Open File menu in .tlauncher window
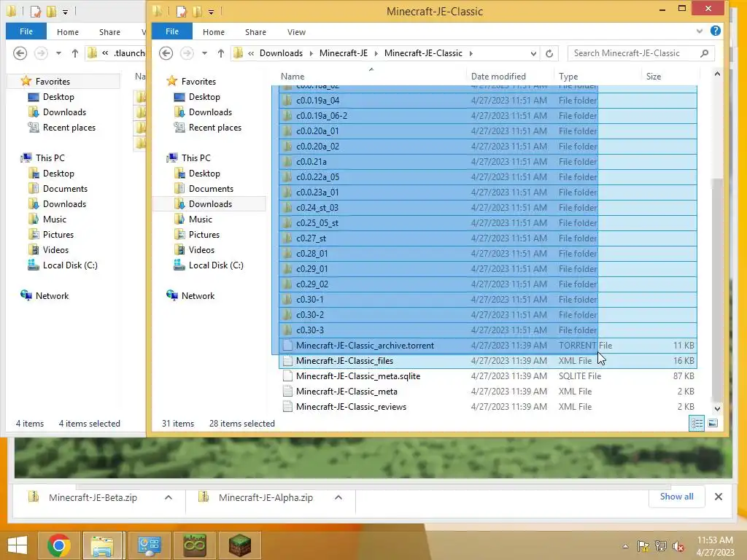Image resolution: width=747 pixels, height=560 pixels. (x=26, y=31)
